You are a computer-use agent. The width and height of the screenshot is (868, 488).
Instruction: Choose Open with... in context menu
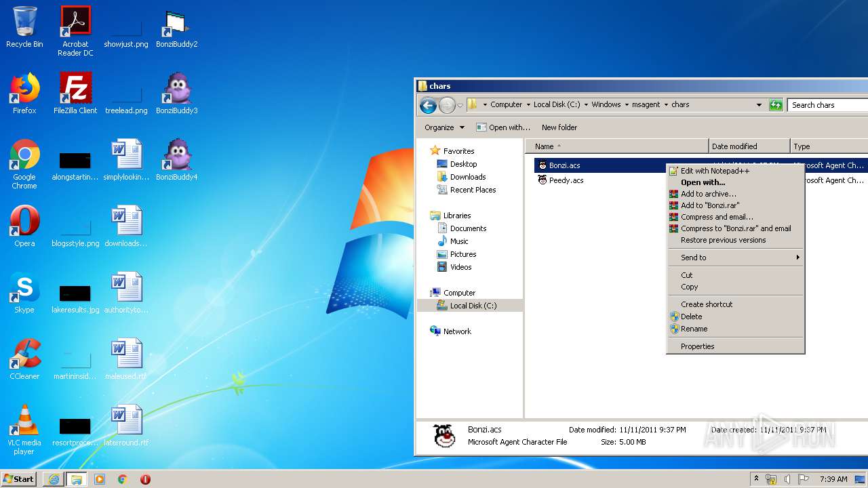(x=736, y=182)
